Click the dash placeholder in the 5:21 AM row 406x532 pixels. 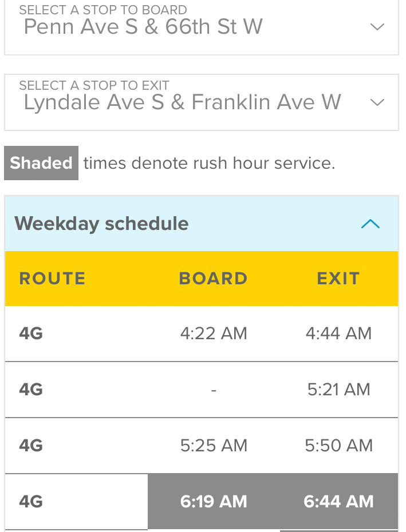[x=214, y=390]
